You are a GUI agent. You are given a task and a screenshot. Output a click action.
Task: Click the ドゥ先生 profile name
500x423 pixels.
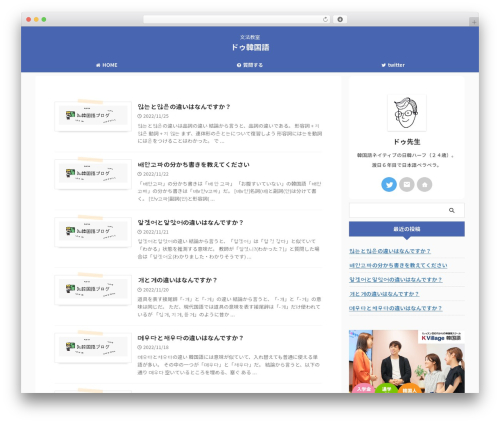(x=407, y=142)
